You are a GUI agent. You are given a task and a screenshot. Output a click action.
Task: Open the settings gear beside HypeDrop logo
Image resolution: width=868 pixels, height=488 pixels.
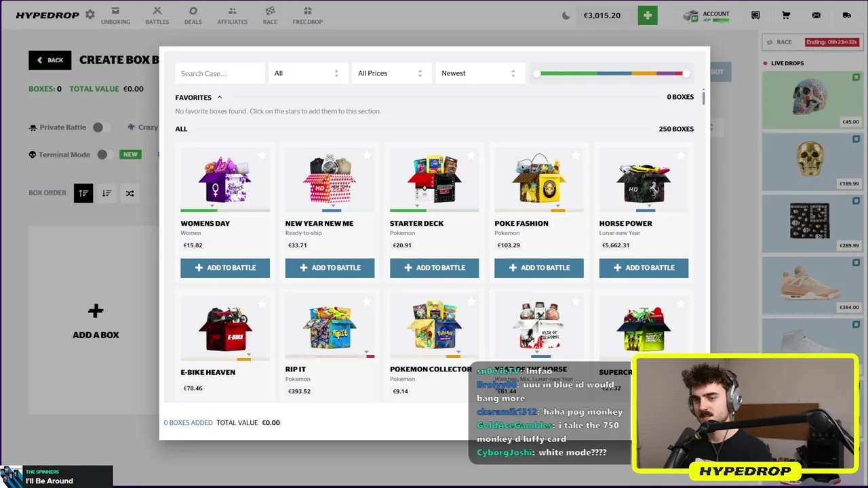(x=90, y=15)
